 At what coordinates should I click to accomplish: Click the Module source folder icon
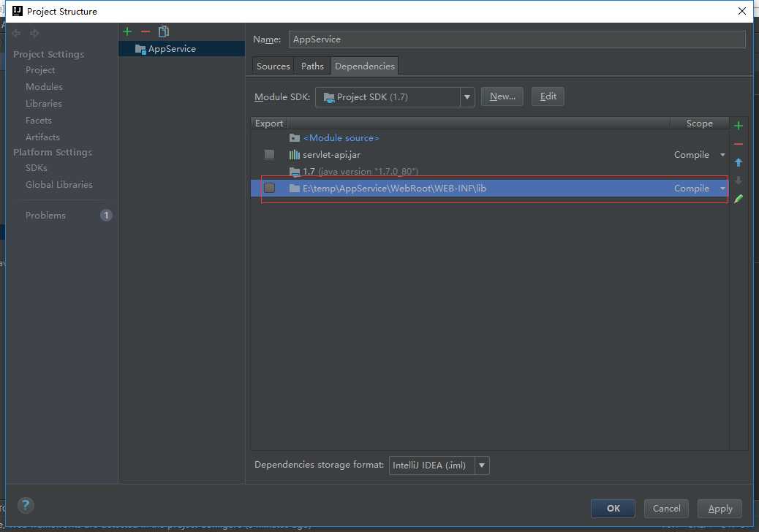tap(294, 138)
